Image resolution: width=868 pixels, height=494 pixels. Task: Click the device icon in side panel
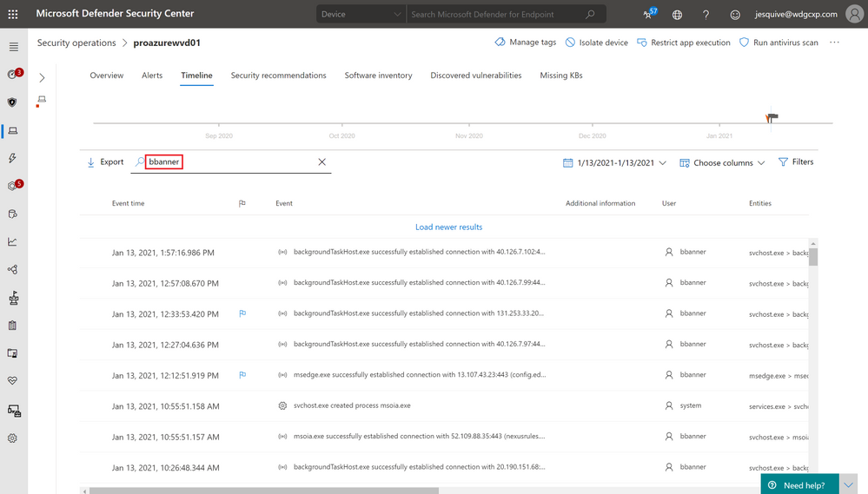[x=42, y=100]
